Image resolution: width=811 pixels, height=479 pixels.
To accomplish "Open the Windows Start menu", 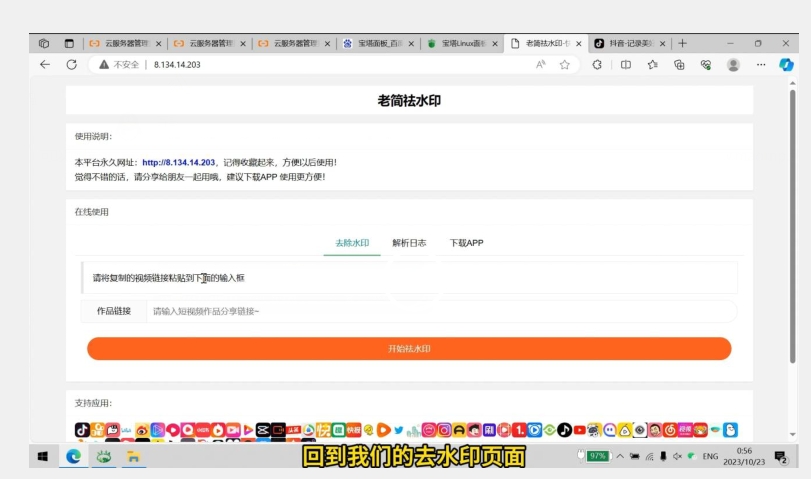I will tap(43, 456).
